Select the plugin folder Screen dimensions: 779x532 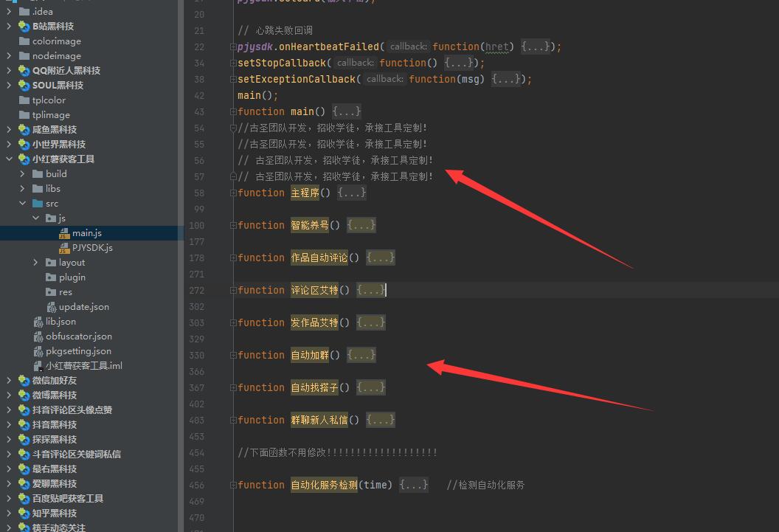[x=72, y=277]
